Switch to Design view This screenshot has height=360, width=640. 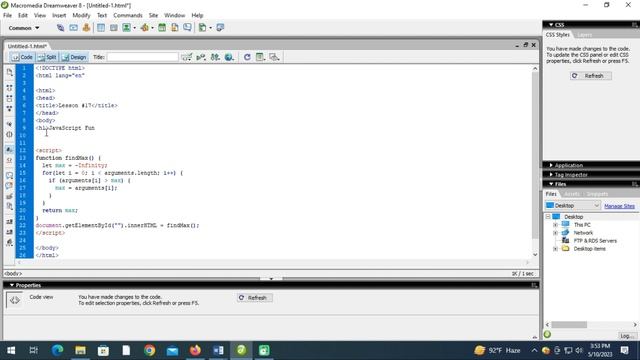(74, 57)
